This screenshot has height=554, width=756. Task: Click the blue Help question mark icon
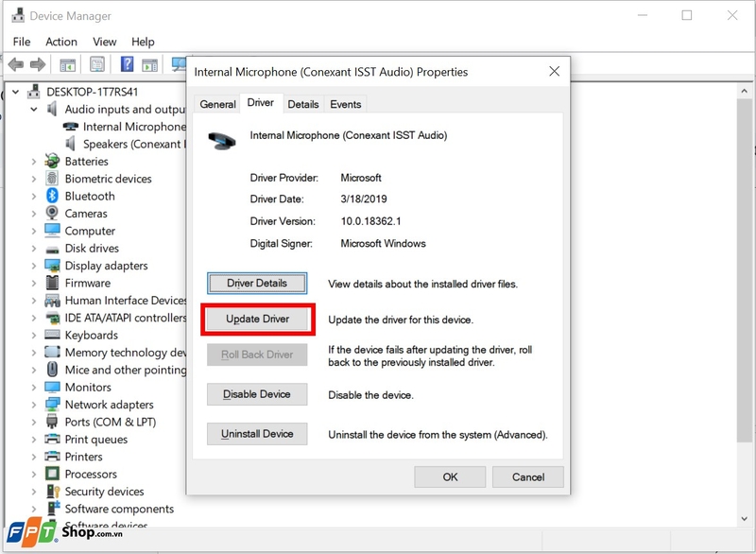(x=127, y=63)
